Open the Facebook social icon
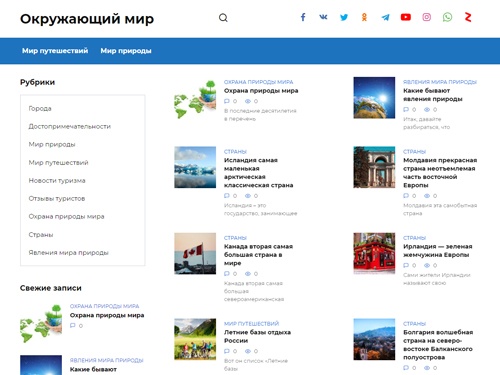 click(x=303, y=17)
